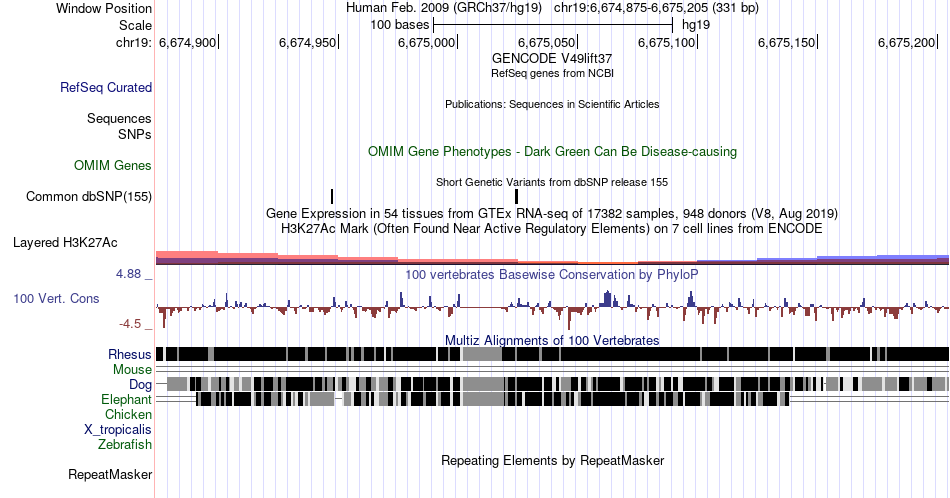Select the OMIM Genes track label
Viewport: 950px width, 498px height.
point(113,165)
